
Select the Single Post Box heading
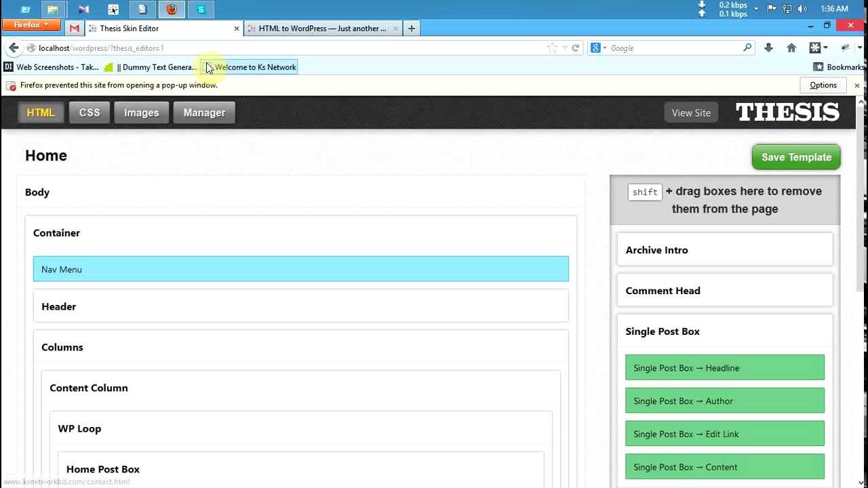[x=663, y=331]
